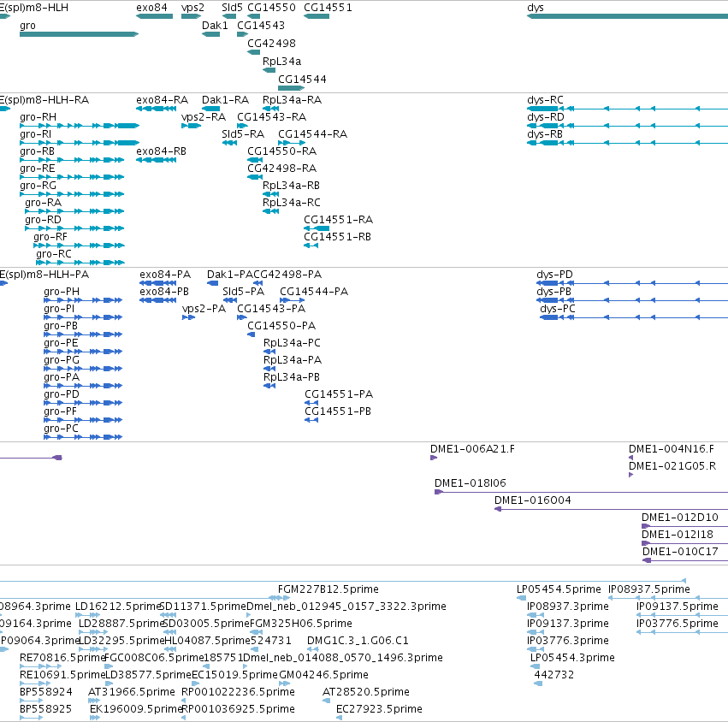The image size is (728, 722).
Task: Click the DME1-021G05.R clone label
Action: (x=672, y=466)
